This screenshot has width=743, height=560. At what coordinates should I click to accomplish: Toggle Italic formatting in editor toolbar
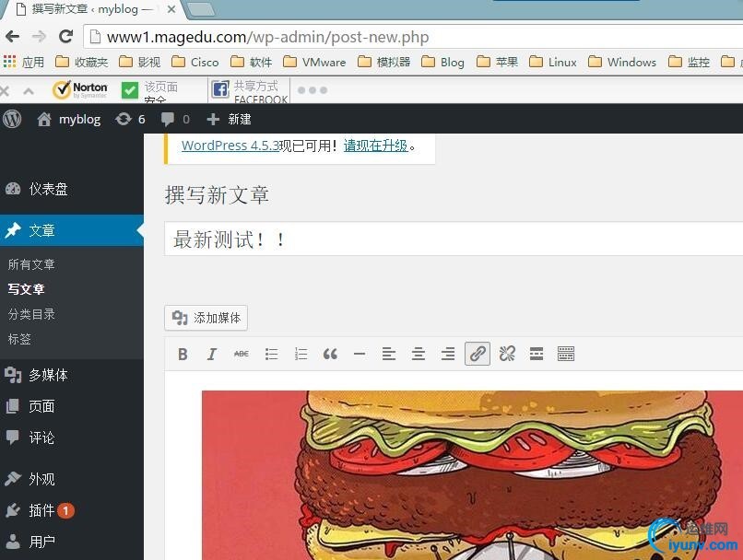coord(212,354)
